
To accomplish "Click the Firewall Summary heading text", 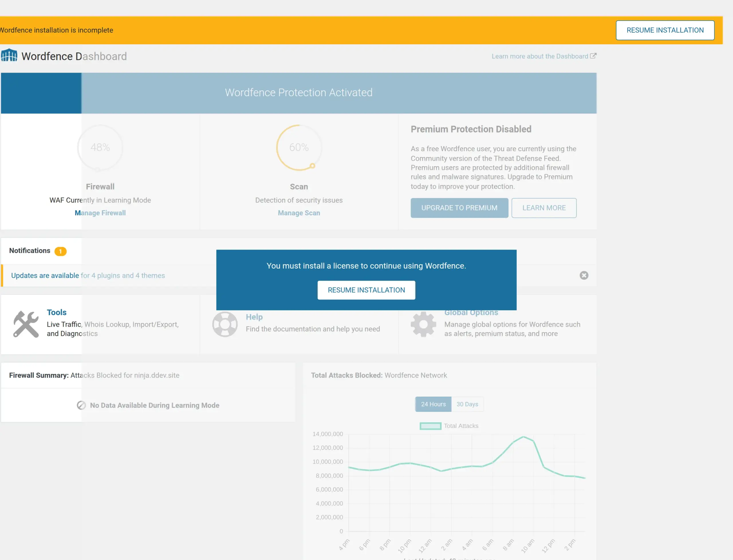I will point(94,375).
